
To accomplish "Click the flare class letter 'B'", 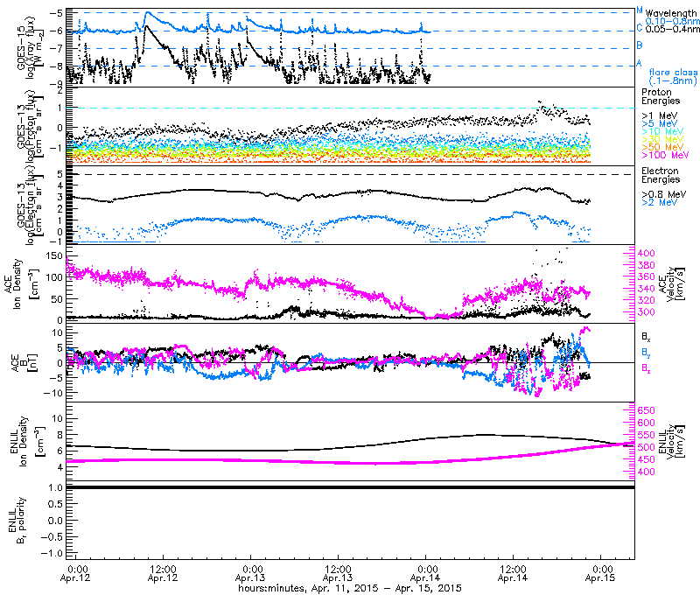I will 640,45.
